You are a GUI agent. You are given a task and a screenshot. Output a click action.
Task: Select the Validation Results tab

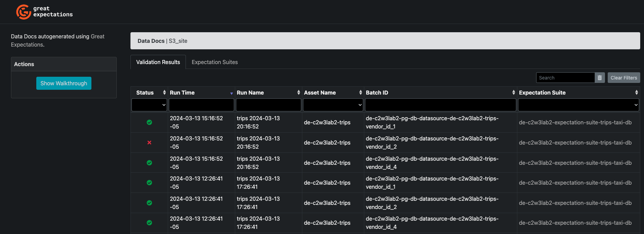pyautogui.click(x=158, y=62)
